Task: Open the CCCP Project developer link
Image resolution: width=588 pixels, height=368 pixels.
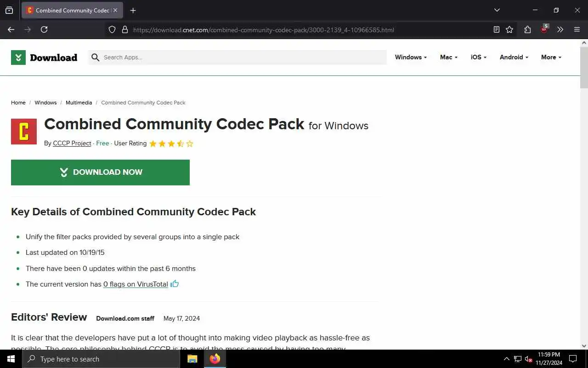Action: coord(72,143)
